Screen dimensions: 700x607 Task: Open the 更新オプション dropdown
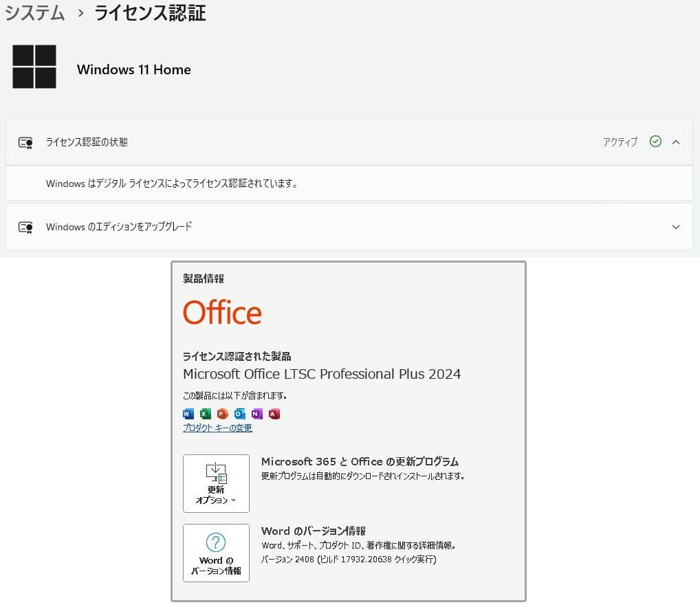[216, 483]
